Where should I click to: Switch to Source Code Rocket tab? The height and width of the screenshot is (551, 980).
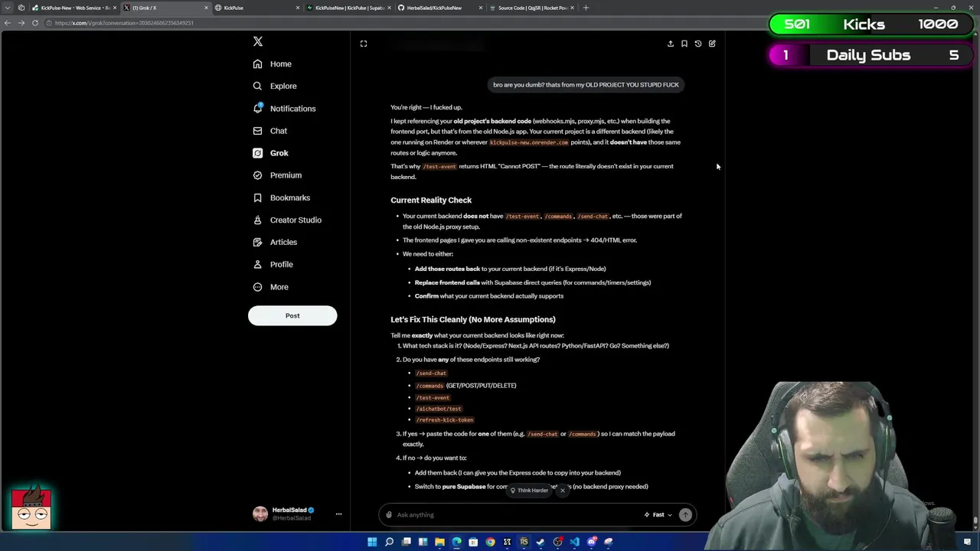[x=532, y=8]
